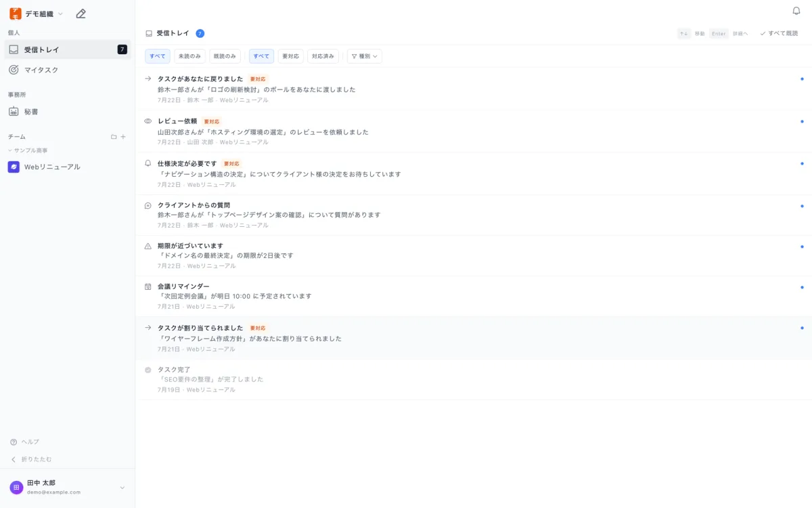Toggle unread dot on タスクが割り当てられました
The height and width of the screenshot is (508, 812).
(x=802, y=328)
